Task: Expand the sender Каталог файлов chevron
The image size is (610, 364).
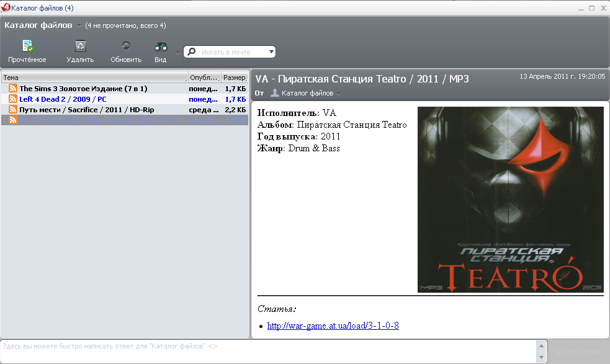Action: pyautogui.click(x=339, y=94)
